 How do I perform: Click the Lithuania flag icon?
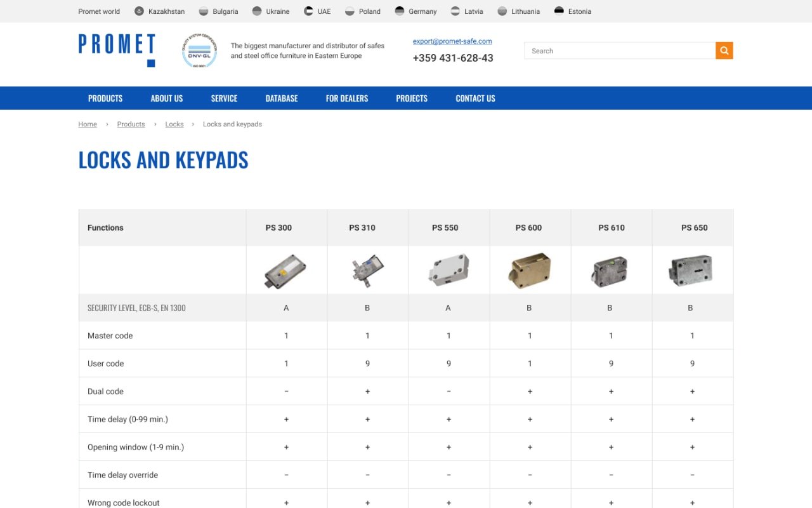(502, 11)
